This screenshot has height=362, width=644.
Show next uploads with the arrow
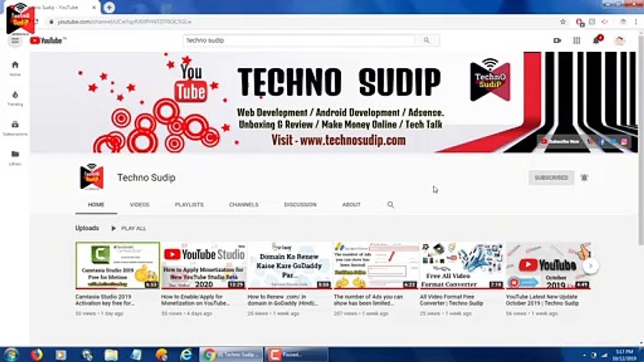(591, 265)
